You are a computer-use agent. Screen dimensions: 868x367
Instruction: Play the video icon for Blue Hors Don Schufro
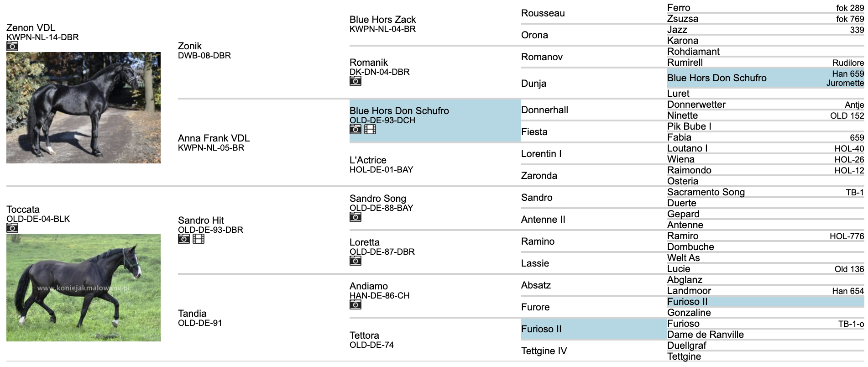[x=370, y=129]
